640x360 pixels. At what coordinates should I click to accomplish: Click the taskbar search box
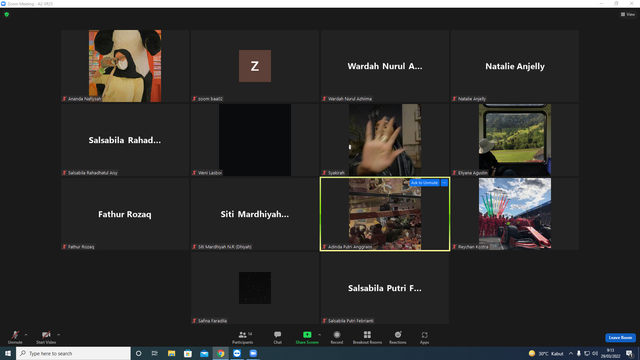(x=73, y=353)
